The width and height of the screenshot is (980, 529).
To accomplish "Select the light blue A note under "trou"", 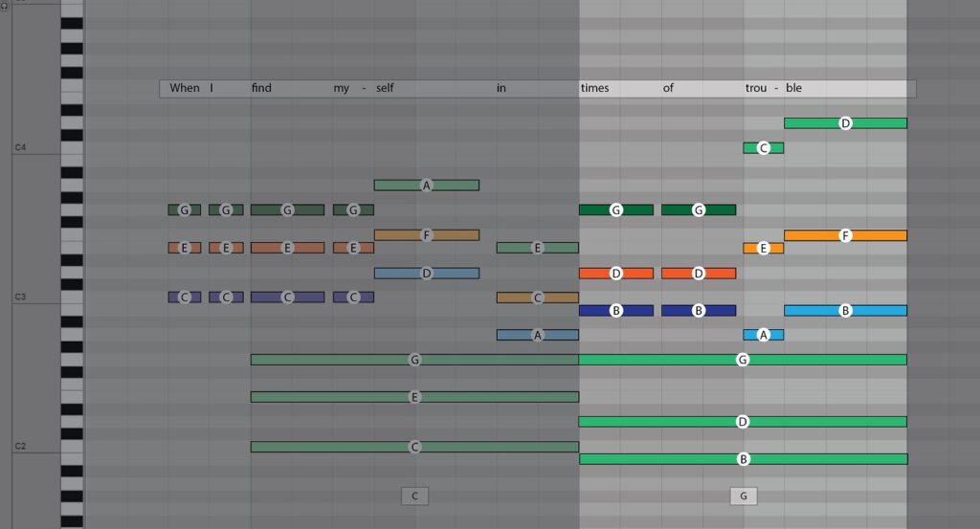I will (763, 335).
